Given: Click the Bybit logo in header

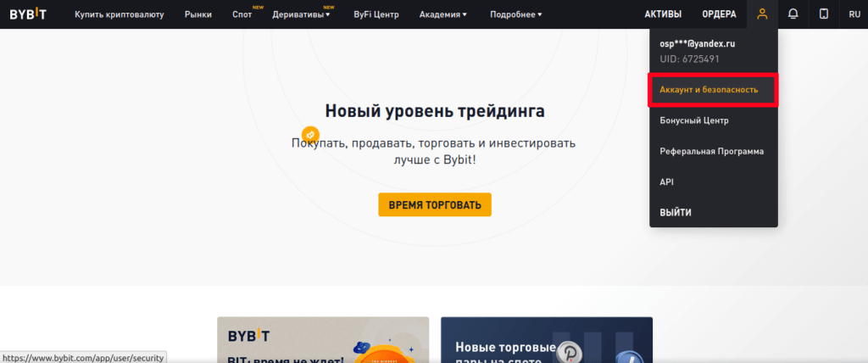Looking at the screenshot, I should pos(29,14).
